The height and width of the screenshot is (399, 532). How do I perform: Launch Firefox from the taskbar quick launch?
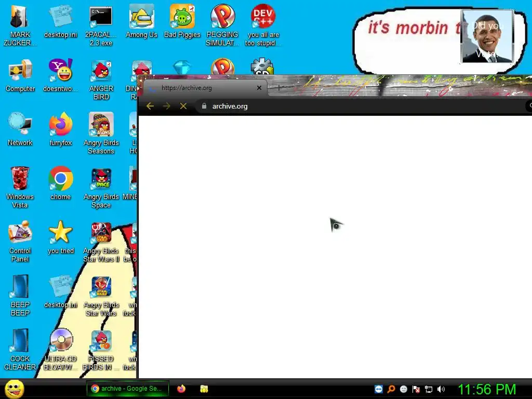[x=181, y=389]
